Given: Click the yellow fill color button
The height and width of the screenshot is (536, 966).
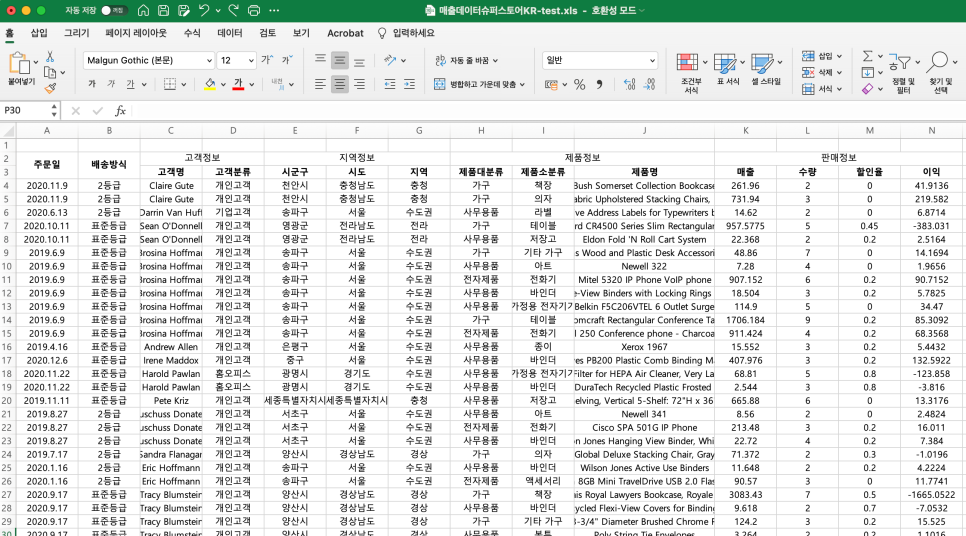Looking at the screenshot, I should coord(210,84).
